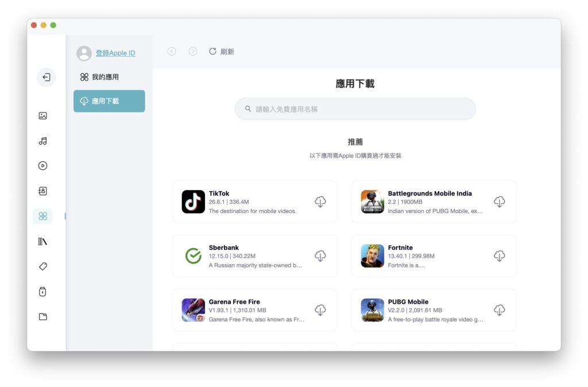Open the Photos section in sidebar
Viewport: 588px width, 387px height.
pos(42,116)
